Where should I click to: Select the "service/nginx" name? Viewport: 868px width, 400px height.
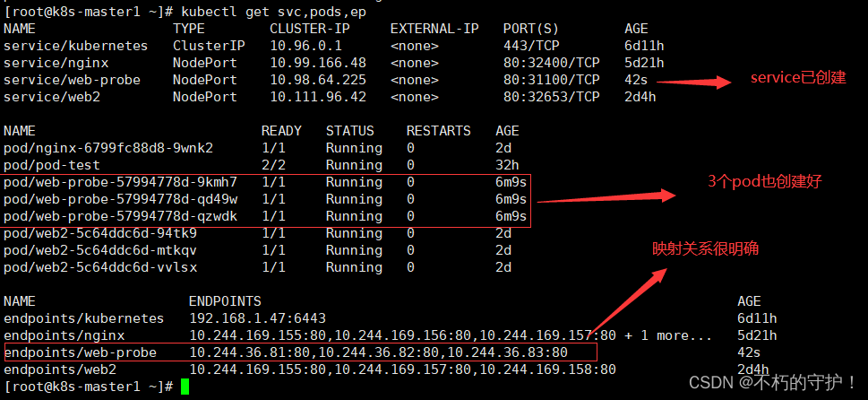(56, 63)
